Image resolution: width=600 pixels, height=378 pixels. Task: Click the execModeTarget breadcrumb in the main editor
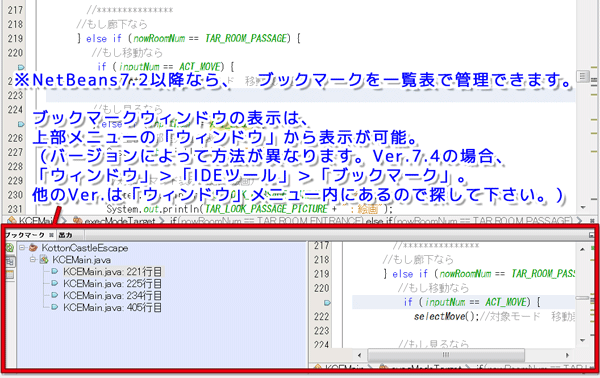click(x=119, y=221)
